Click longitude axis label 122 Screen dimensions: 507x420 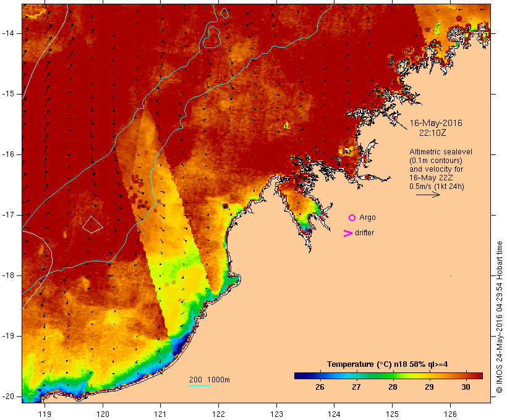pyautogui.click(x=219, y=414)
